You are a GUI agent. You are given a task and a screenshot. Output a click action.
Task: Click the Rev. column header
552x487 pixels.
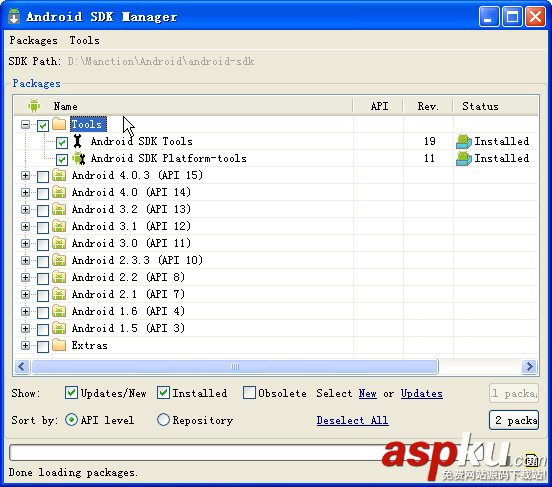428,106
